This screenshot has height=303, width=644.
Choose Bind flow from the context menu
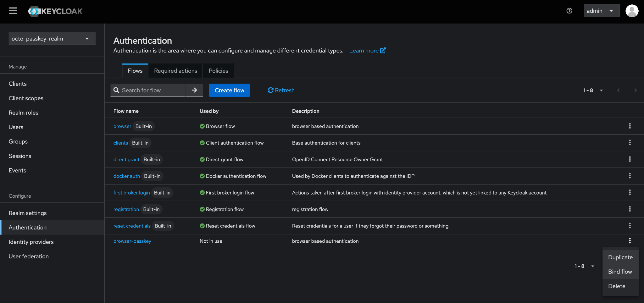coord(620,272)
